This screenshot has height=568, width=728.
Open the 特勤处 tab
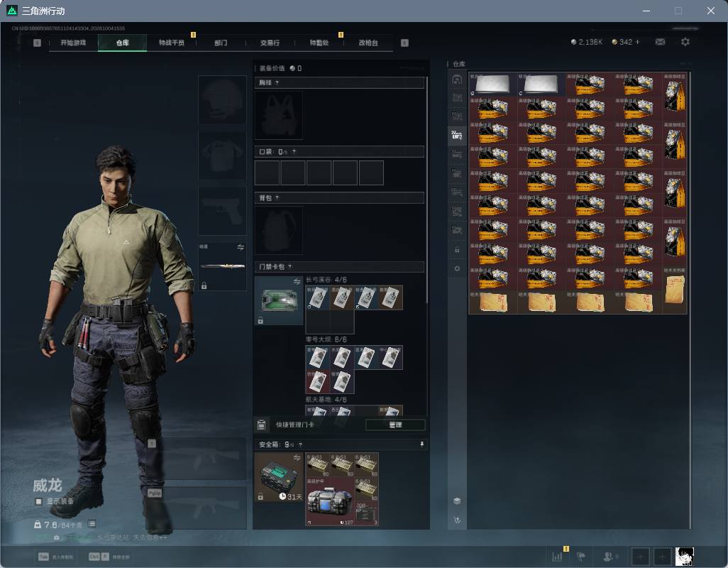coord(319,43)
